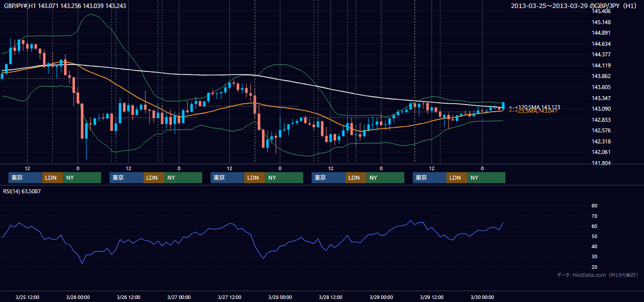Click the 3/30 00:00 date label

tap(482, 297)
